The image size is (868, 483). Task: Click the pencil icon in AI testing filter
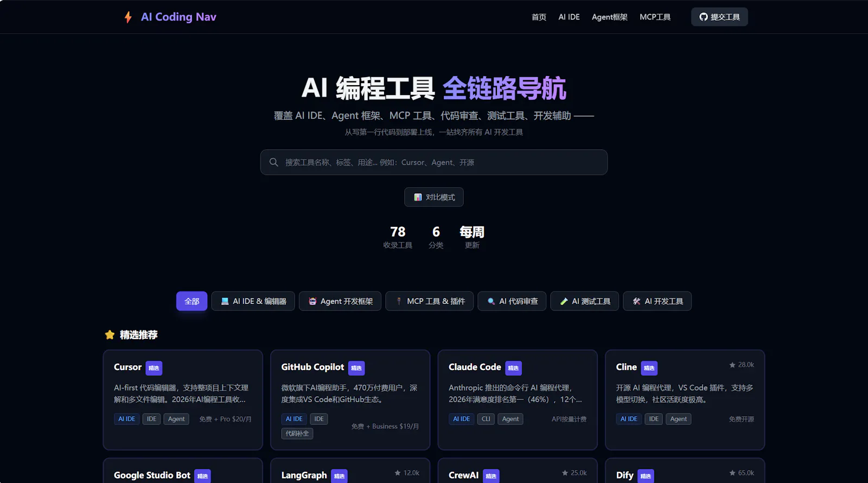pyautogui.click(x=564, y=301)
